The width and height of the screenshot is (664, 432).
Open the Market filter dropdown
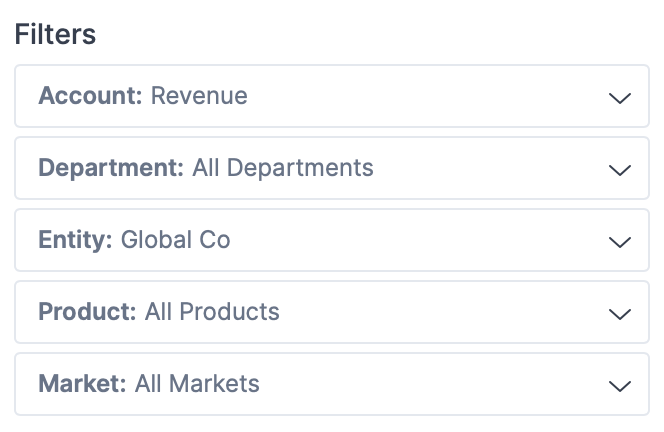332,385
